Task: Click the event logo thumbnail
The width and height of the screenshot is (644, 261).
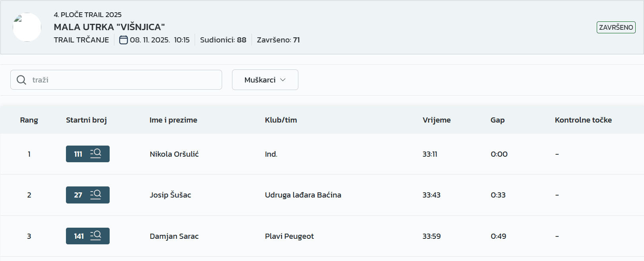Action: click(x=27, y=27)
